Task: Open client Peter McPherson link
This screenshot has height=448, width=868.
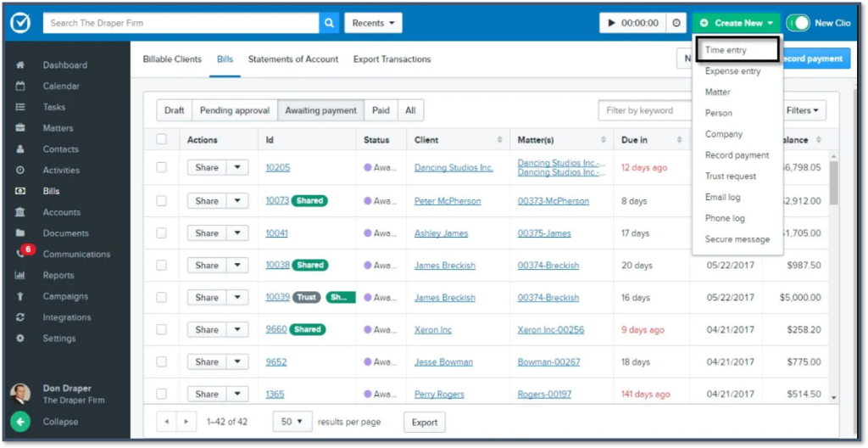Action: point(448,201)
